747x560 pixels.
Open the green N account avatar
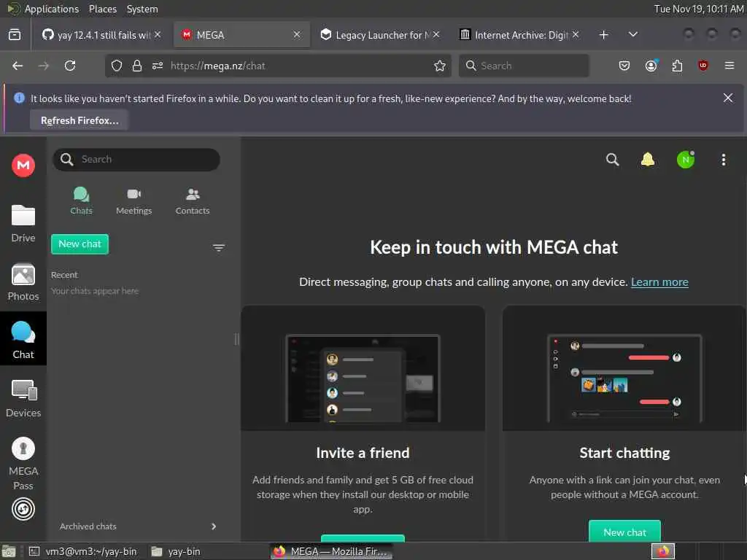686,160
